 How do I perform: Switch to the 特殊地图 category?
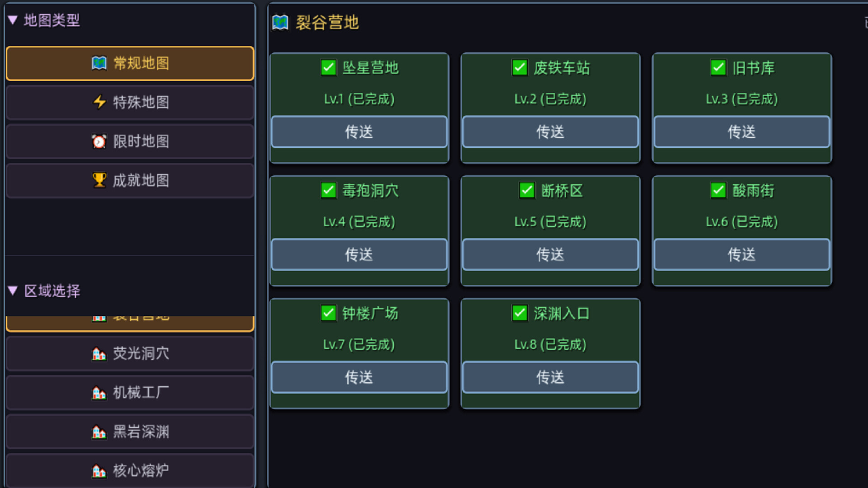129,103
